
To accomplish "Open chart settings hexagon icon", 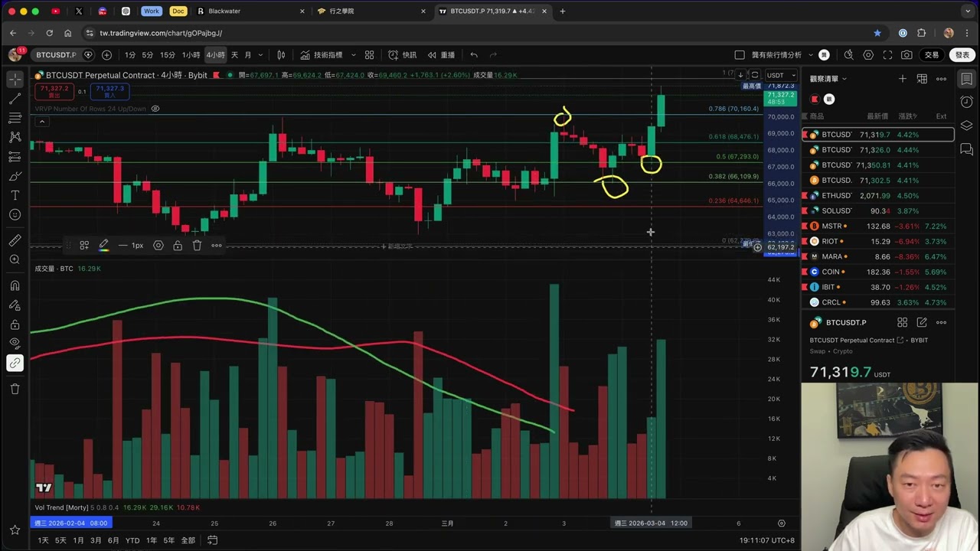I will click(868, 55).
